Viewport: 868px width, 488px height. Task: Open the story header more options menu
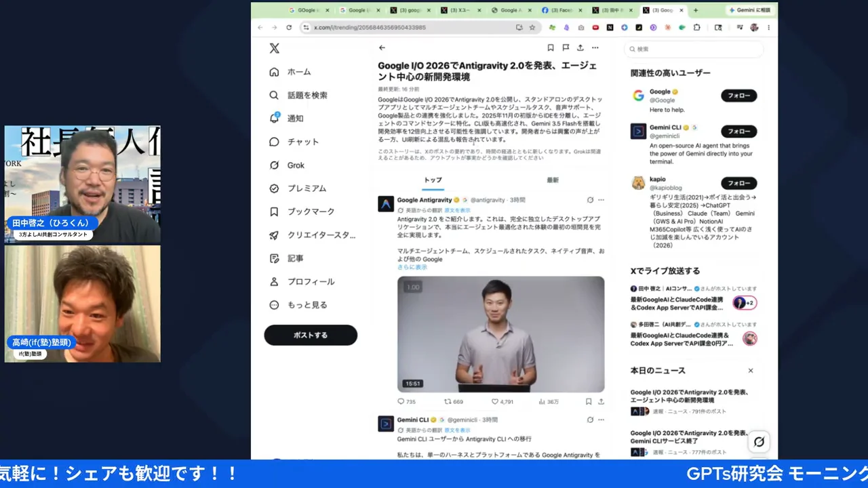pos(595,47)
